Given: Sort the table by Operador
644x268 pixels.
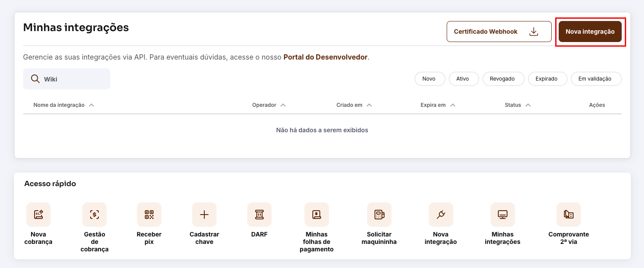Looking at the screenshot, I should [x=269, y=105].
